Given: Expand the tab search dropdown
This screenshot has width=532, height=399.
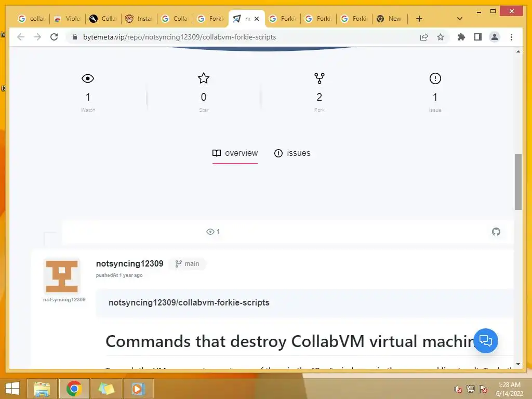Looking at the screenshot, I should 460,19.
